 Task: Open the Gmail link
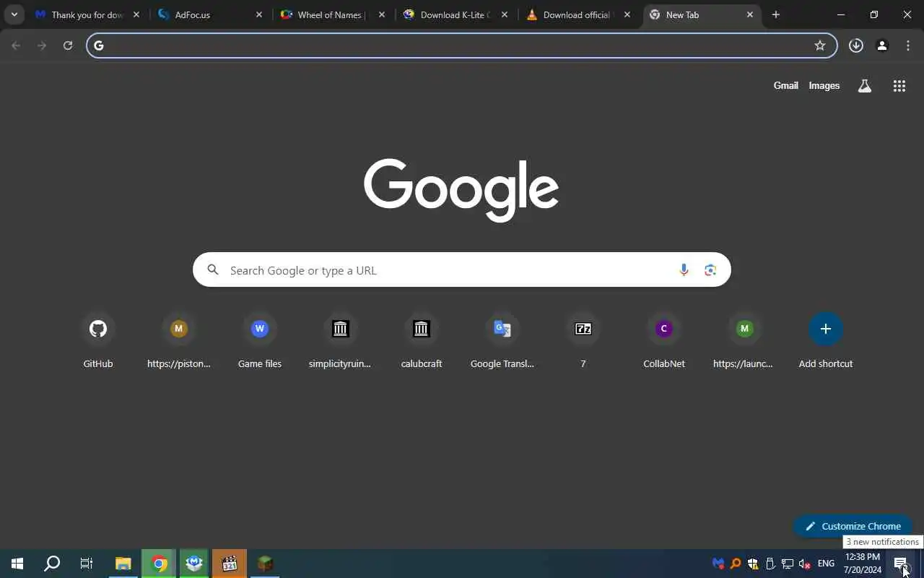tap(785, 85)
